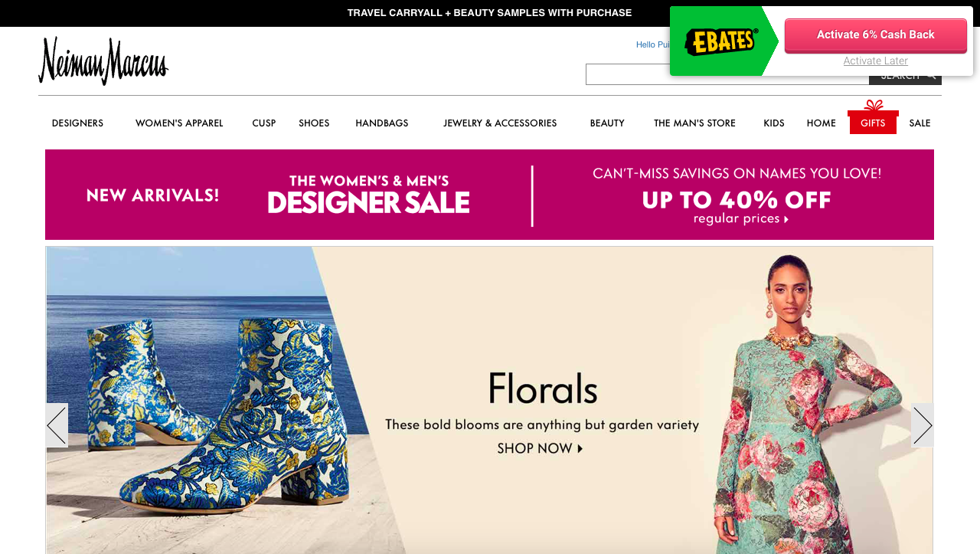This screenshot has width=980, height=554.
Task: Open the Gifts tab with bow icon
Action: click(873, 117)
